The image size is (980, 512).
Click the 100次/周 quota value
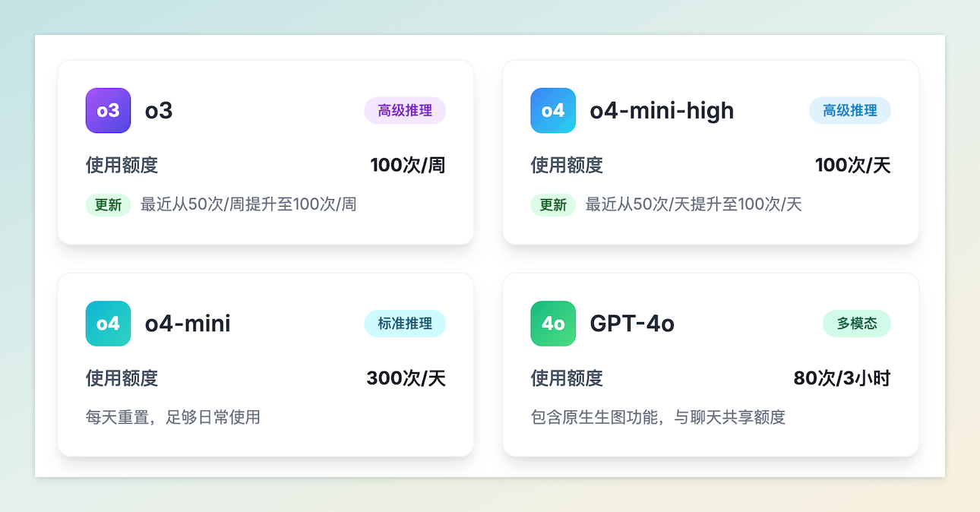[408, 165]
